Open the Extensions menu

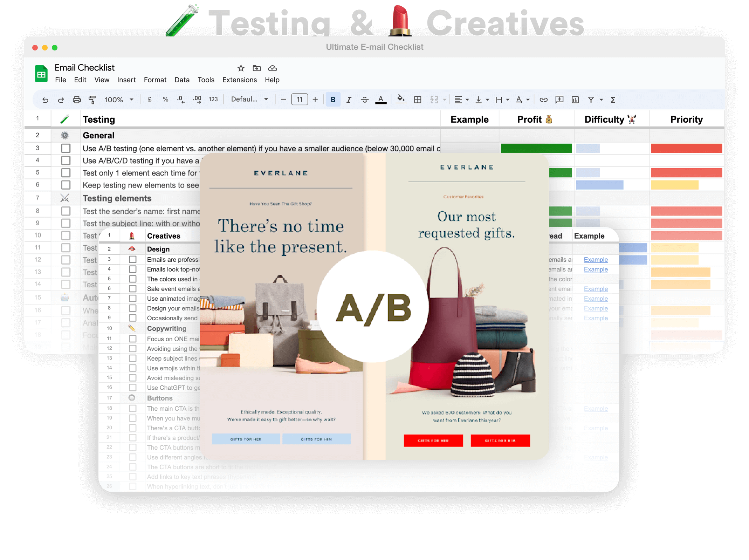pos(239,80)
